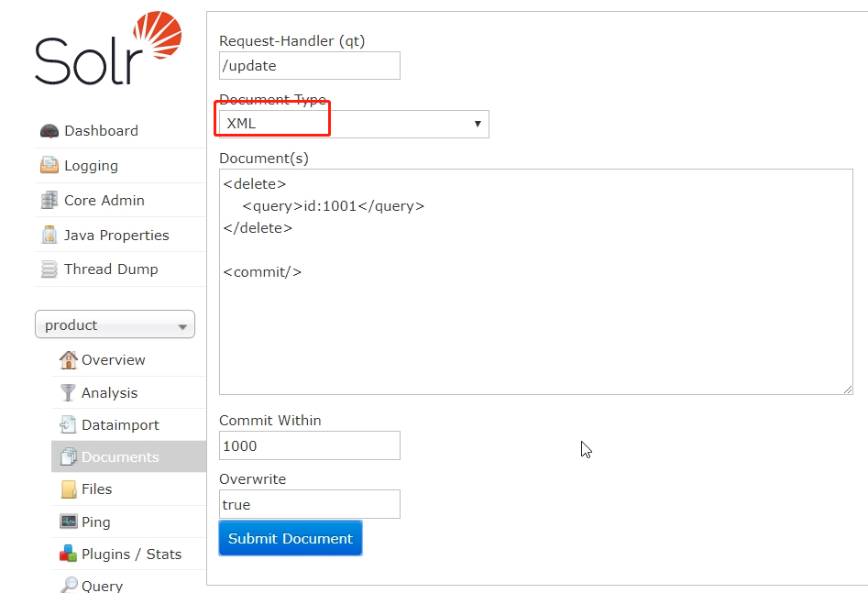The image size is (868, 593).
Task: Click the Request-Handler /update input field
Action: tap(310, 65)
